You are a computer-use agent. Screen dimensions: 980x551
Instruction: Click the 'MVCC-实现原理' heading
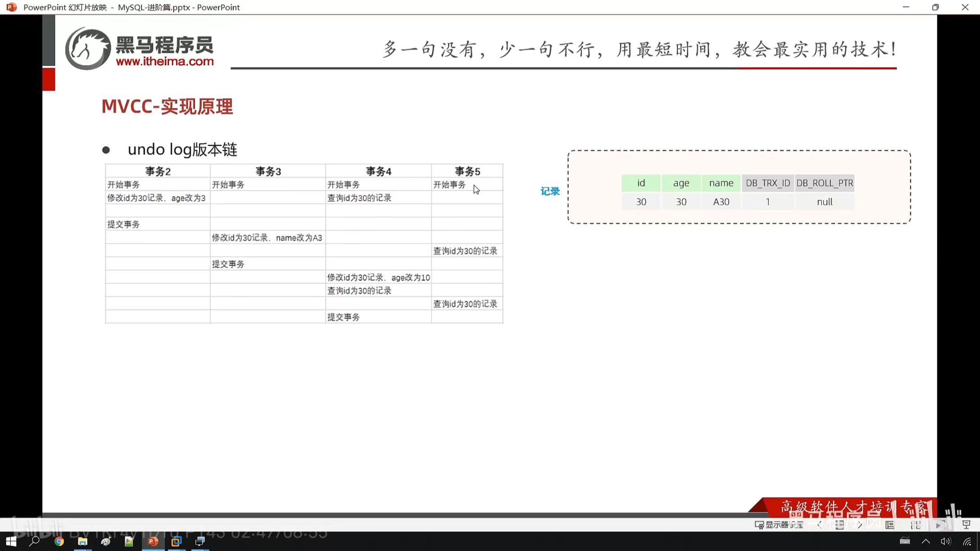[x=167, y=107]
